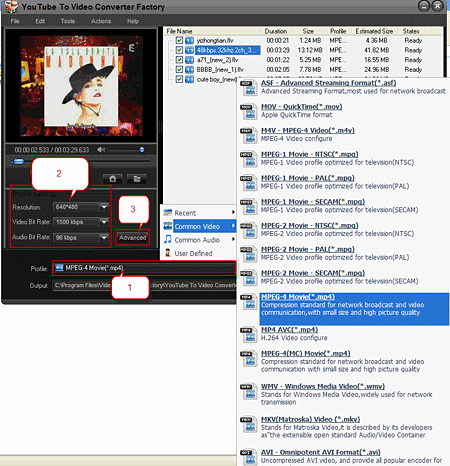Choose AVI - Omnipotent AVI Format link

(x=321, y=452)
